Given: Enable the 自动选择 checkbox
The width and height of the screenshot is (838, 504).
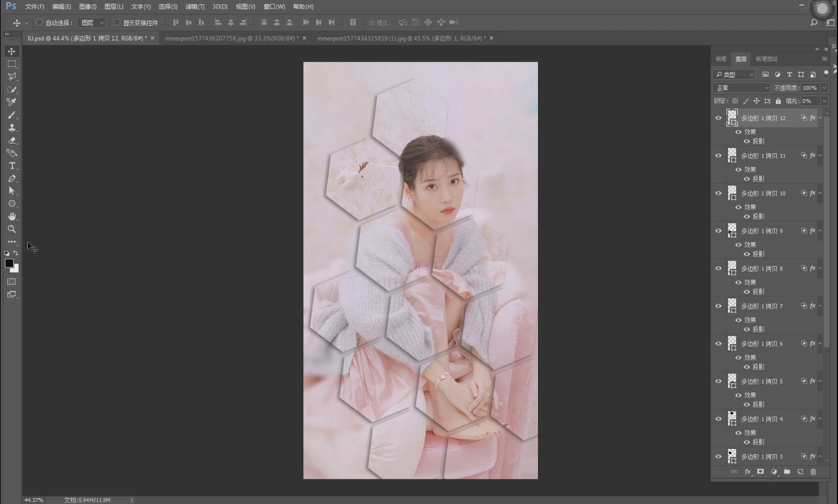Looking at the screenshot, I should coord(39,22).
